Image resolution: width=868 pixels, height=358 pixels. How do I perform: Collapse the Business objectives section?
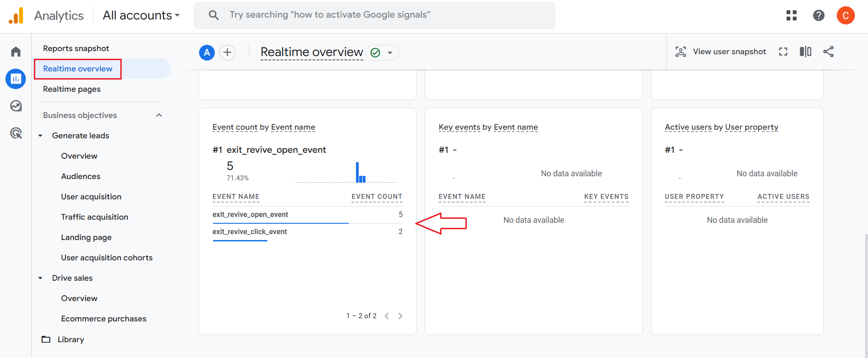(x=159, y=115)
